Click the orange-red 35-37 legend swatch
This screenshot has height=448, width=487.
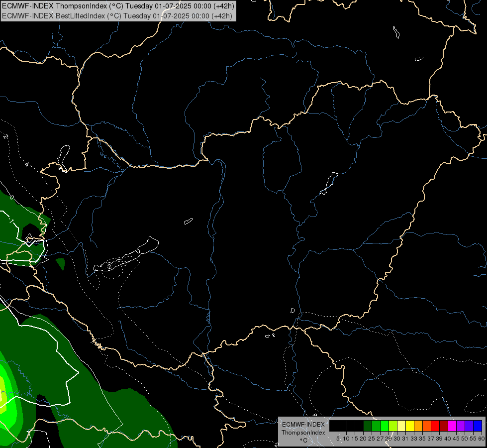coord(427,426)
